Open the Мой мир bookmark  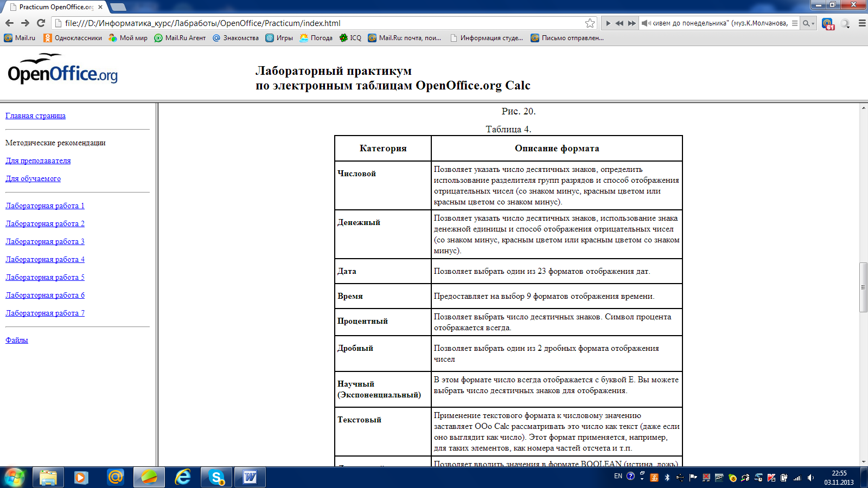tap(128, 38)
